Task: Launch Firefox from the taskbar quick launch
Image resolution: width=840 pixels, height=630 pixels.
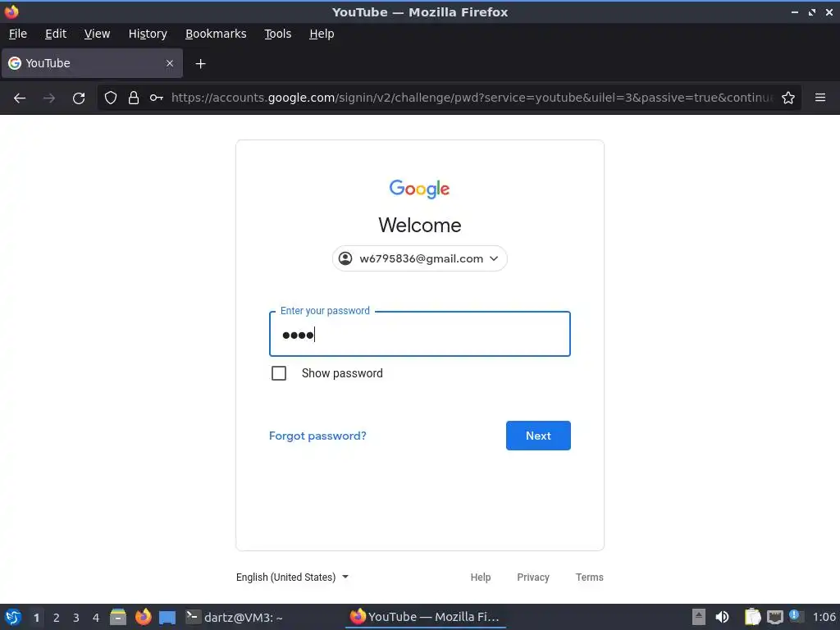Action: 143,617
